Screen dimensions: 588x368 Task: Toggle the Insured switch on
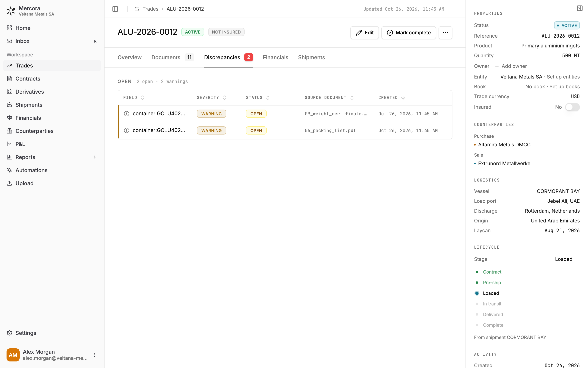click(572, 107)
